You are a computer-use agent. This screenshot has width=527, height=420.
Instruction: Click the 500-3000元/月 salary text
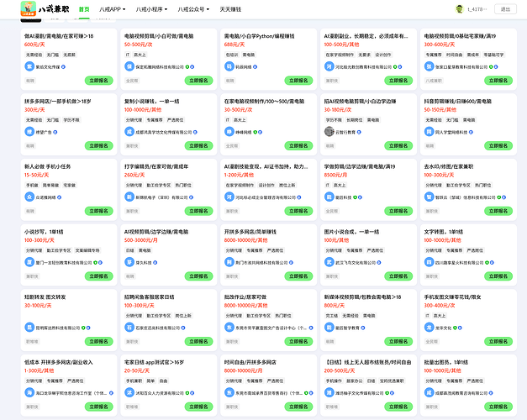tap(141, 240)
